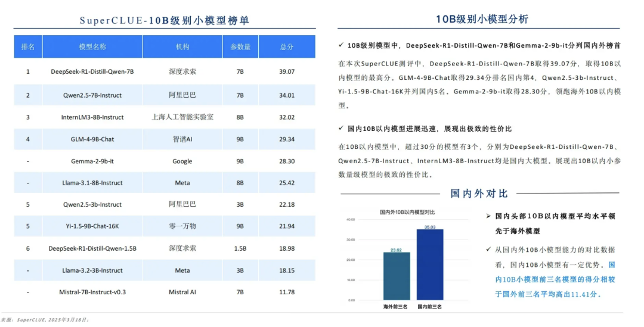Click the score 39.07 in the table
644x327 pixels.
[287, 71]
